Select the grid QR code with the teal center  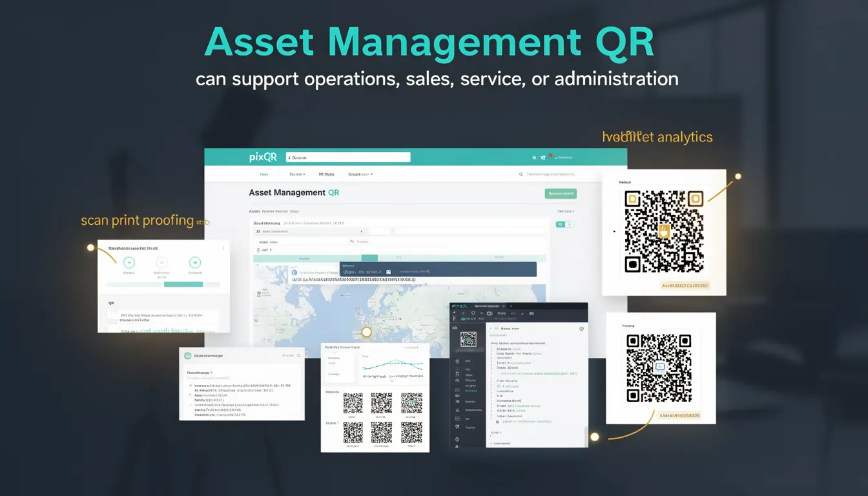pyautogui.click(x=411, y=403)
